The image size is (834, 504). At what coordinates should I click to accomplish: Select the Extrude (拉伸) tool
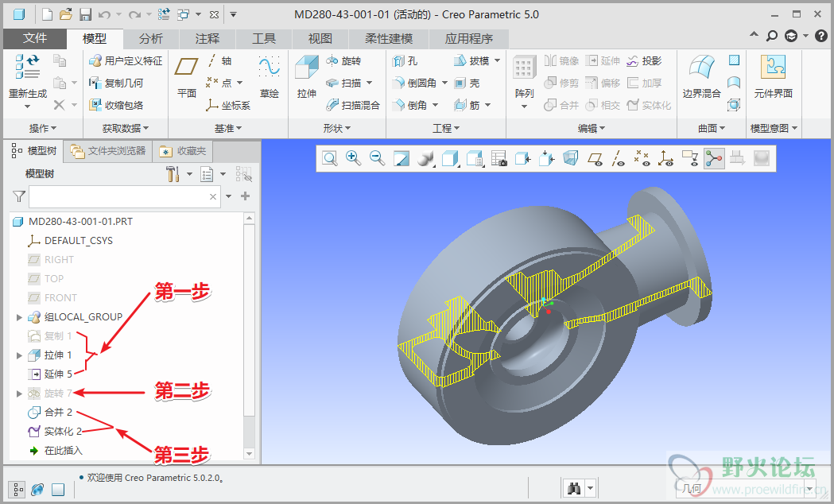pyautogui.click(x=307, y=78)
